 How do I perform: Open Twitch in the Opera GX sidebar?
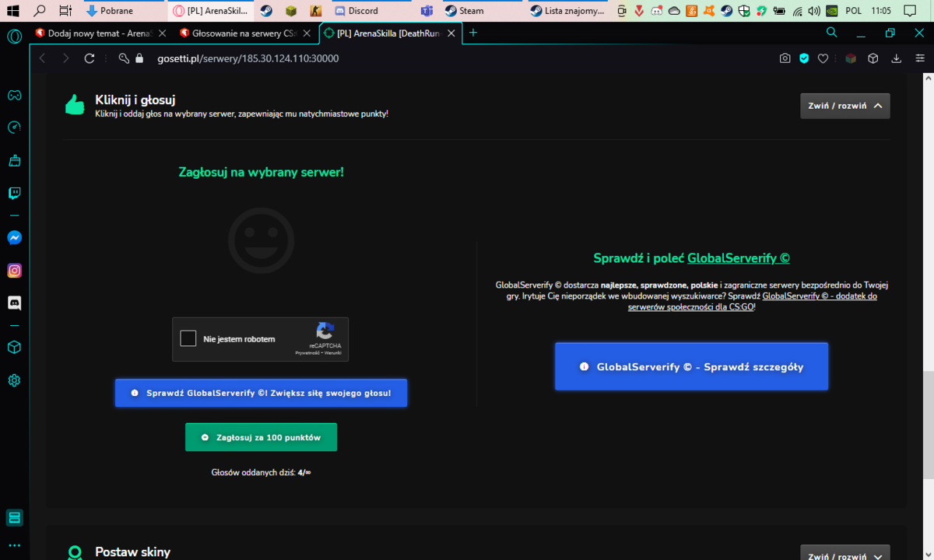(14, 194)
